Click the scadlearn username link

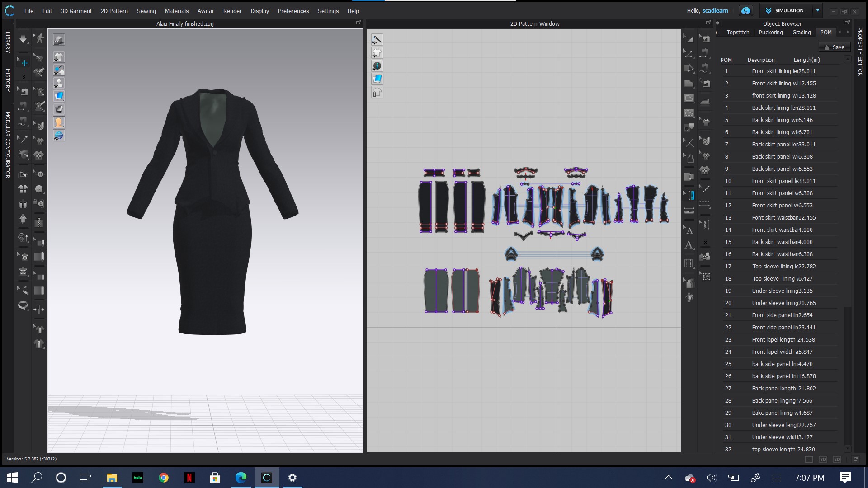pos(715,11)
